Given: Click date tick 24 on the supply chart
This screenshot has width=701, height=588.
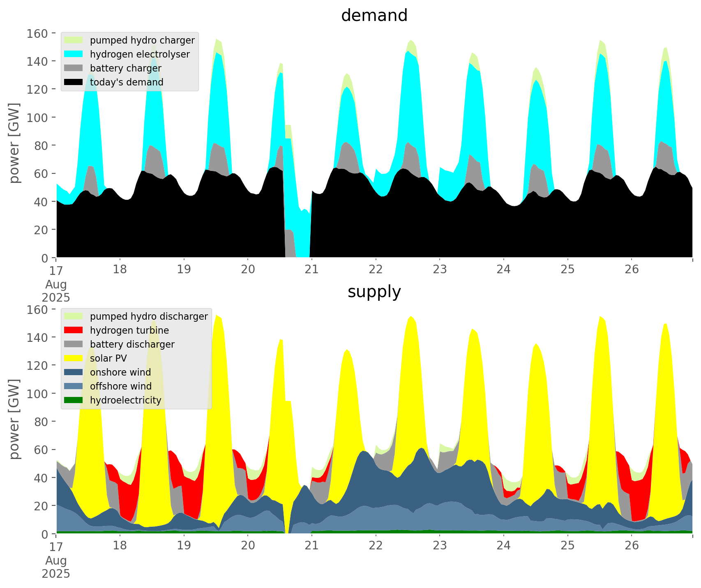Looking at the screenshot, I should [x=504, y=546].
